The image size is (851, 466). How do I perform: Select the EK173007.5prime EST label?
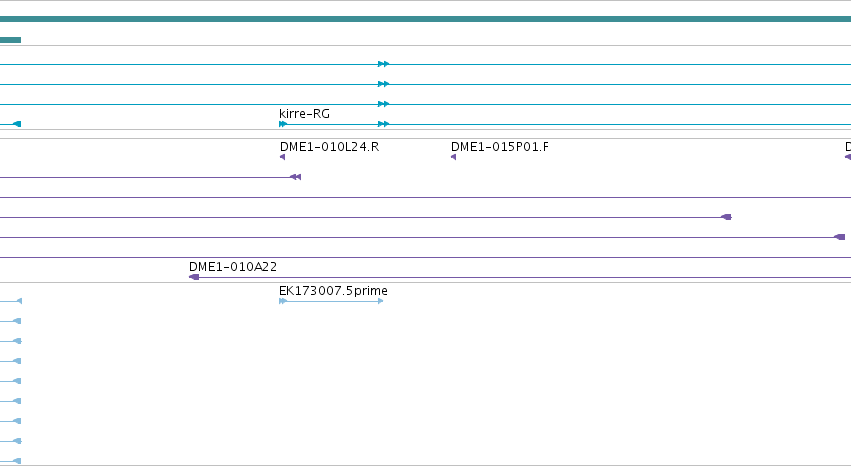point(333,291)
